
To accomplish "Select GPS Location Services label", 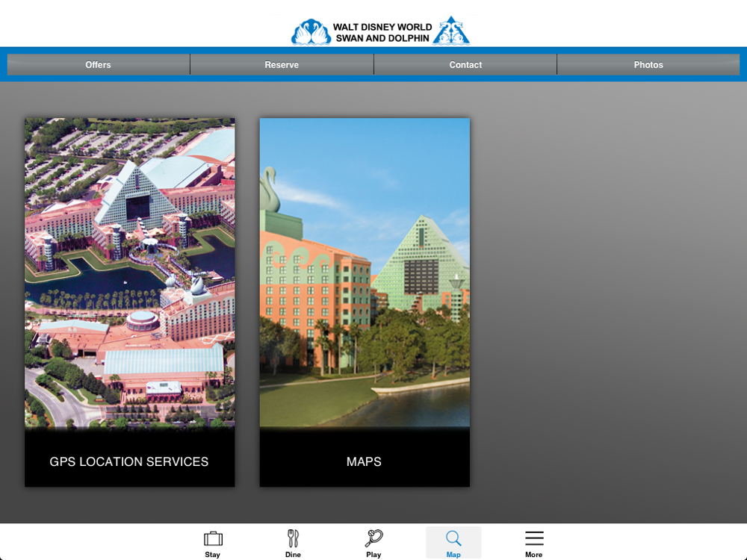I will click(x=129, y=461).
